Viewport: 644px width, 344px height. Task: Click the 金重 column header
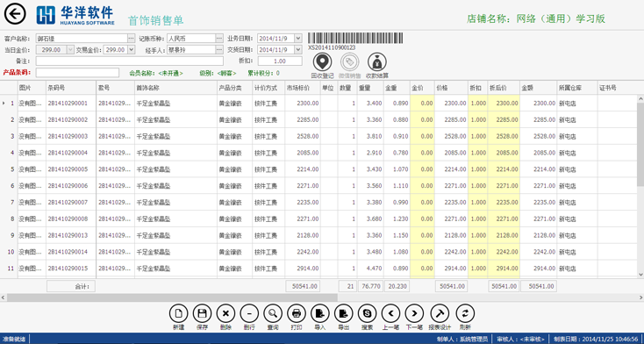(x=397, y=88)
